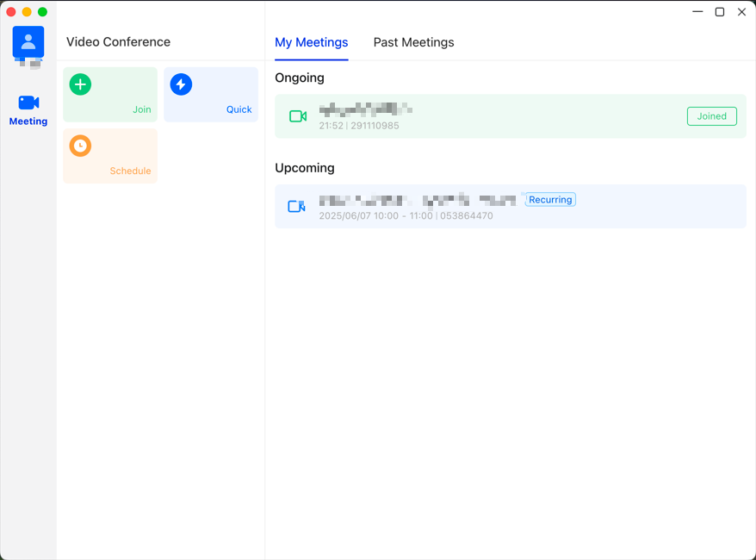Switch to the Past Meetings tab
The width and height of the screenshot is (756, 560).
(413, 42)
